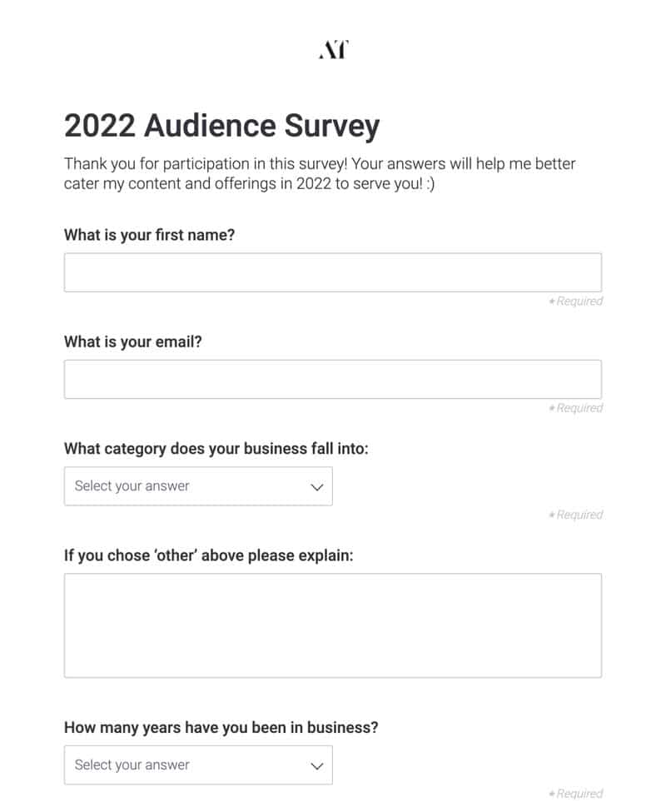Open the years in business dropdown

198,765
